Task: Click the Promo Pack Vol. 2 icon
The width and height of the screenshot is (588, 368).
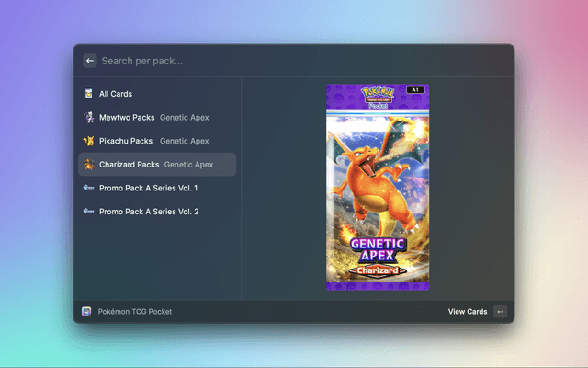Action: tap(88, 212)
